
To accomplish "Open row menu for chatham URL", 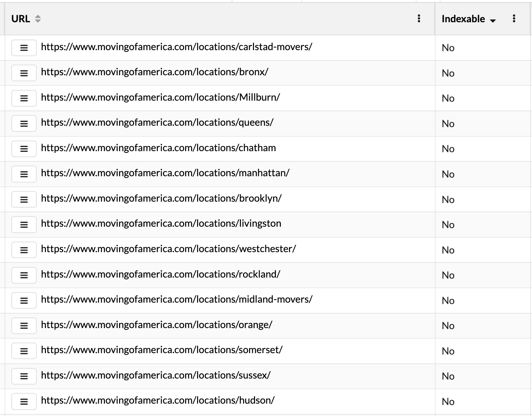I will pyautogui.click(x=24, y=149).
